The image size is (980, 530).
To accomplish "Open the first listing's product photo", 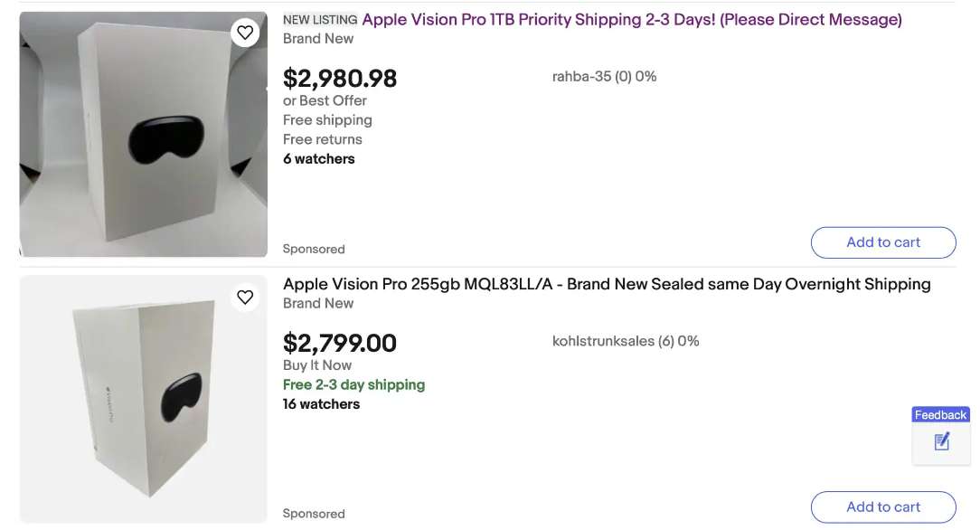I will point(143,134).
